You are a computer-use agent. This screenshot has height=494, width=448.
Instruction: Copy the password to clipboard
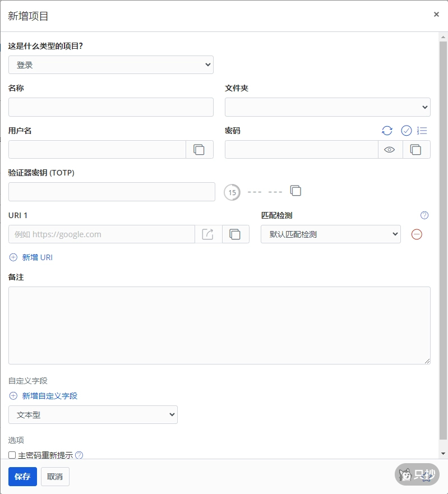416,150
